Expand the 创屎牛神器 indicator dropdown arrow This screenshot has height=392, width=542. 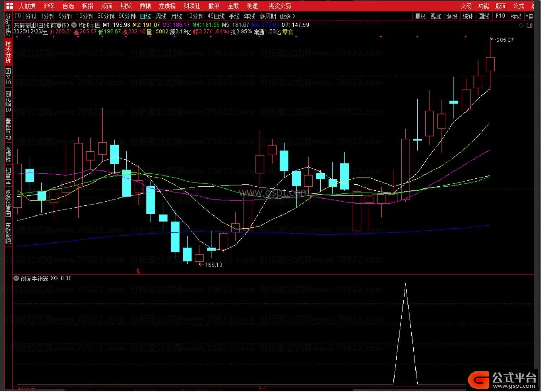pyautogui.click(x=16, y=278)
